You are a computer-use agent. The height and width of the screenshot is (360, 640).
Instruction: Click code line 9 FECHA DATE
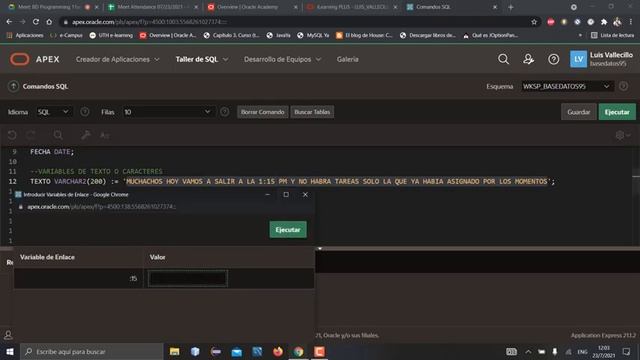pos(52,152)
